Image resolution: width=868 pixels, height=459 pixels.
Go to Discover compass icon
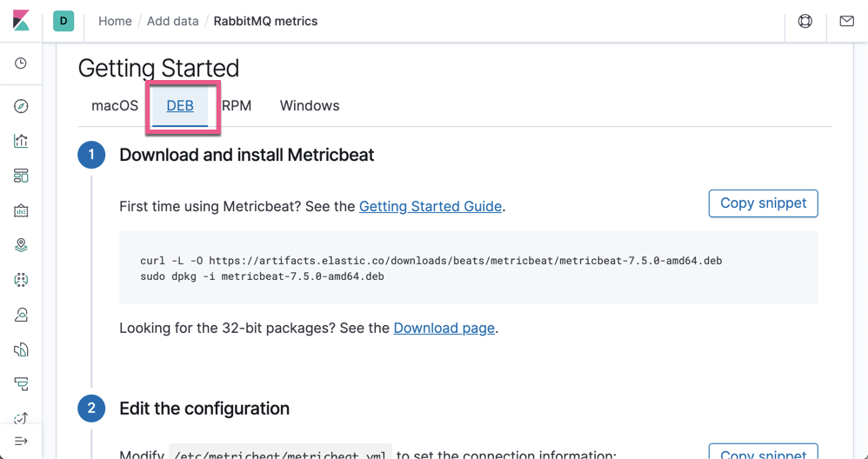(21, 106)
